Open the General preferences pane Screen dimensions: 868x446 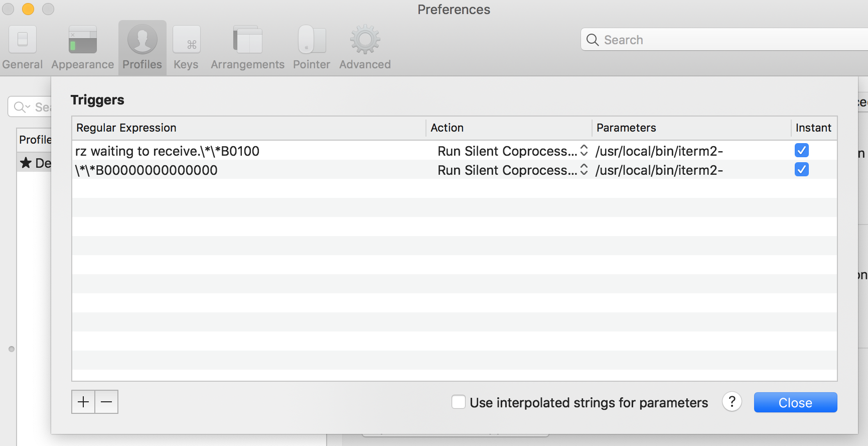click(x=22, y=48)
